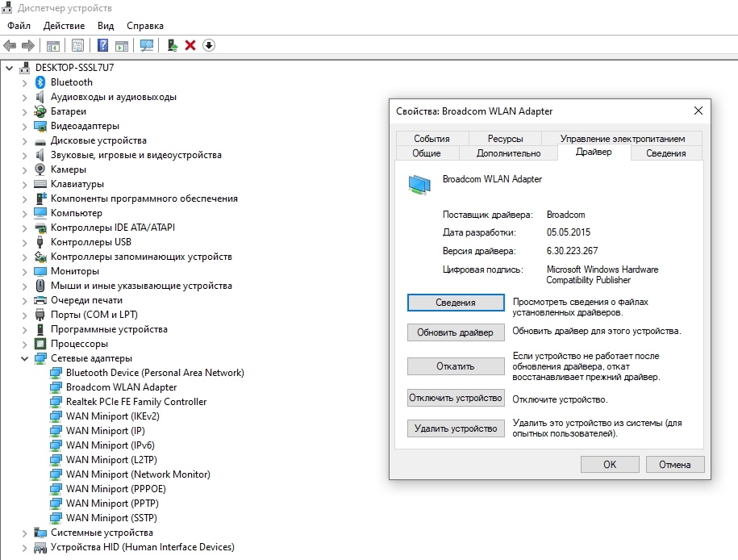Select Realtek PCIe FE Family Controller

[x=136, y=402]
